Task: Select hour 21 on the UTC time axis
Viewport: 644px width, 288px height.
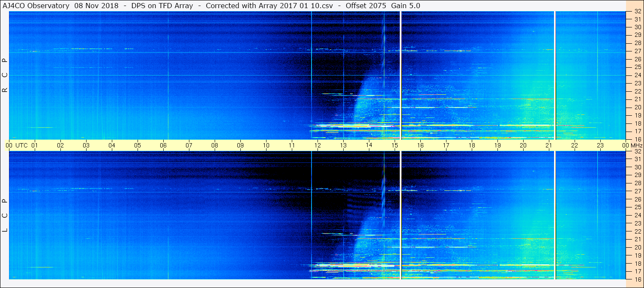Action: pyautogui.click(x=549, y=145)
